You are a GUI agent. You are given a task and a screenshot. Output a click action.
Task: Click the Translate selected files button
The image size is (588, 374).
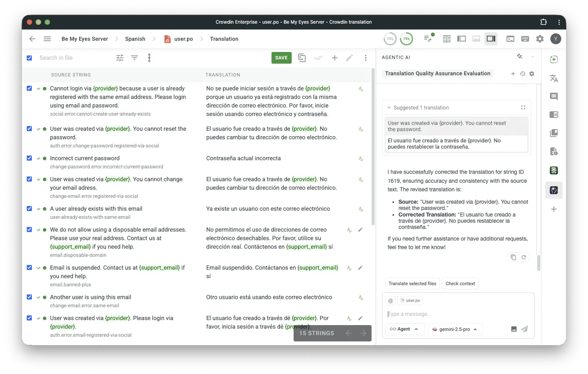click(412, 284)
